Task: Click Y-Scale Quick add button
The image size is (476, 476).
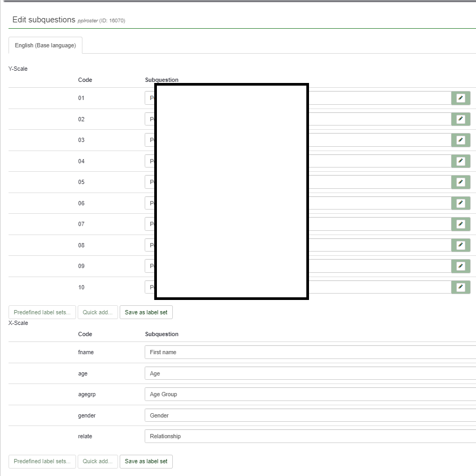Action: pos(97,312)
